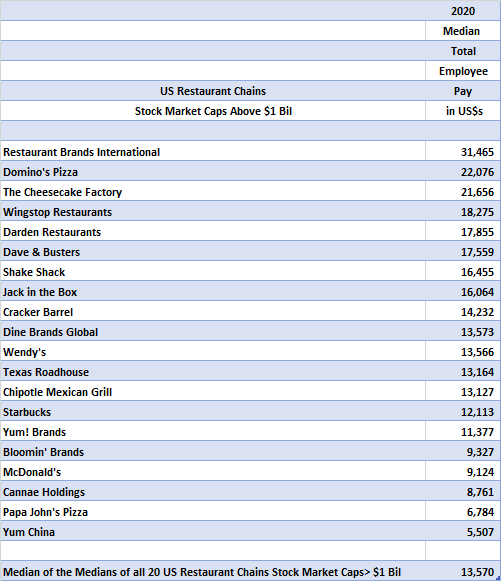Select the Restaurant Brands International cell
Image resolution: width=501 pixels, height=581 pixels.
tap(213, 152)
